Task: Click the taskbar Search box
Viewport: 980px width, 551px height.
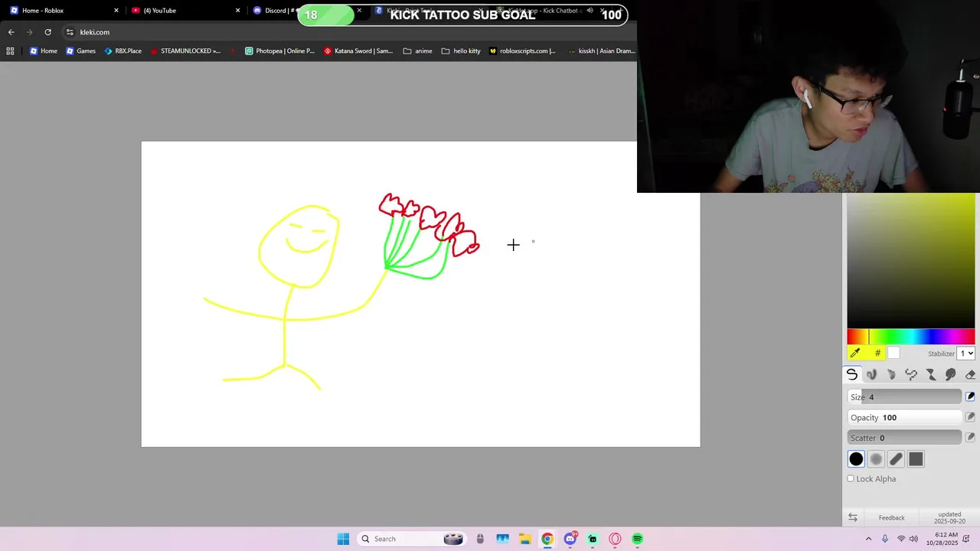Action: 412,539
